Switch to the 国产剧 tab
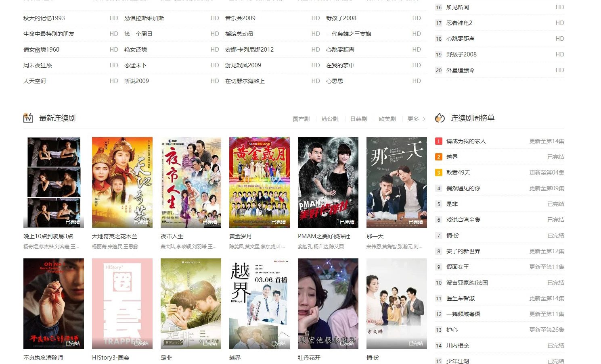Image resolution: width=601 pixels, height=364 pixels. coord(301,119)
